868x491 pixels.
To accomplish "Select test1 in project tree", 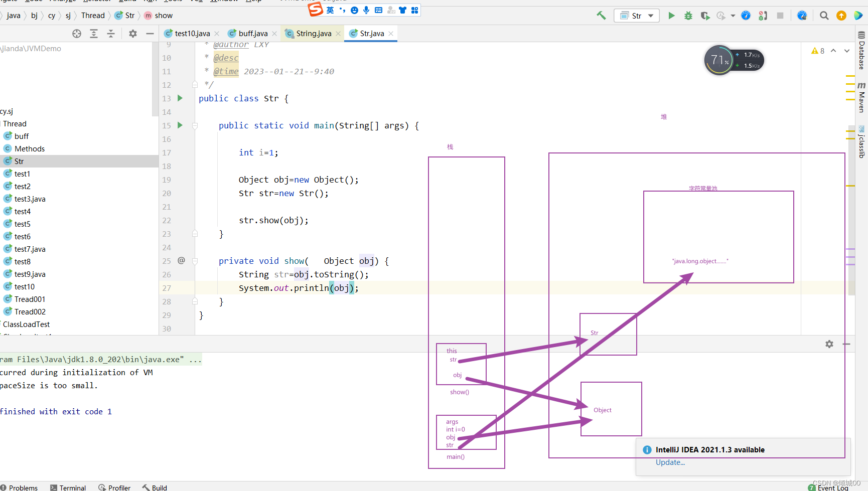I will pos(22,174).
